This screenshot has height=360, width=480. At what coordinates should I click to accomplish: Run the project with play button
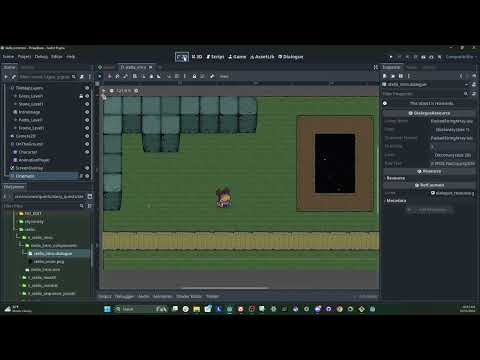pyautogui.click(x=391, y=57)
